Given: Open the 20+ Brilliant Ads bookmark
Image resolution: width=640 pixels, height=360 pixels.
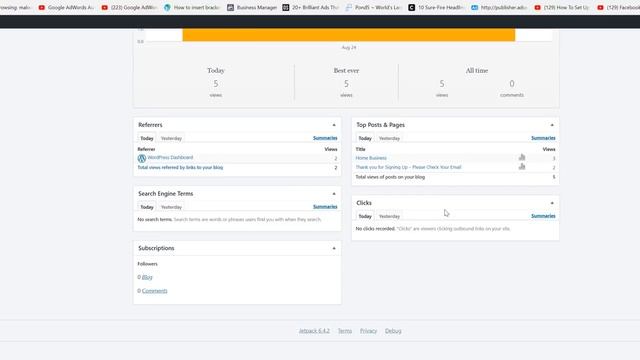Looking at the screenshot, I should [x=311, y=7].
